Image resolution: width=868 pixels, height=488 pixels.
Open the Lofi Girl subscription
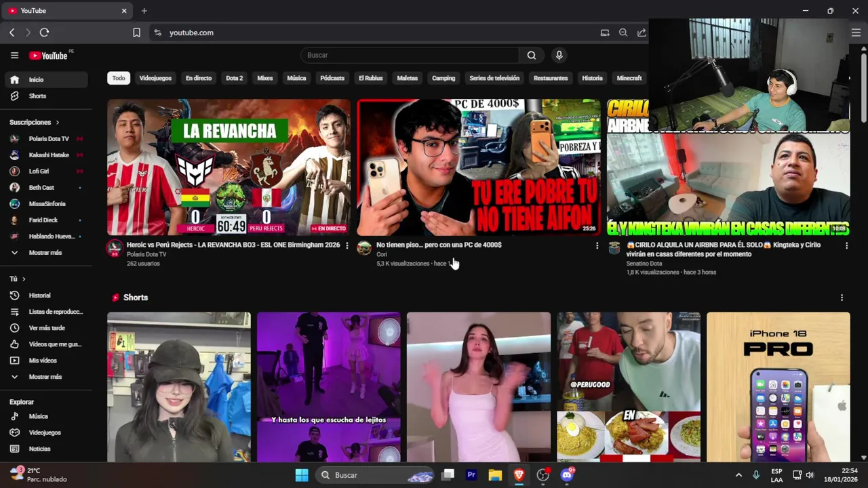coord(46,171)
